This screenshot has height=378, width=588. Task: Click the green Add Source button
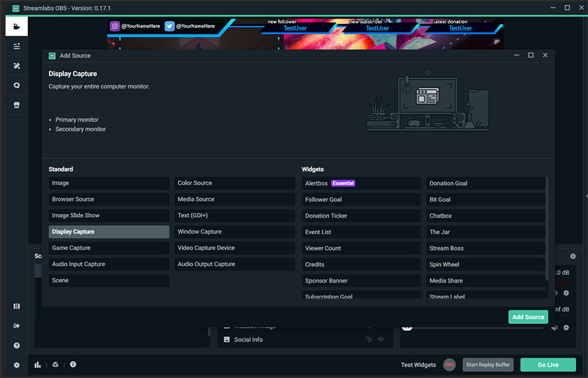point(528,317)
